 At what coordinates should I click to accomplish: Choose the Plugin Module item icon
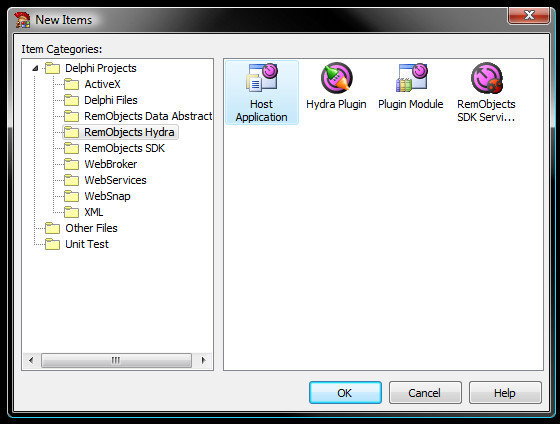pyautogui.click(x=411, y=78)
